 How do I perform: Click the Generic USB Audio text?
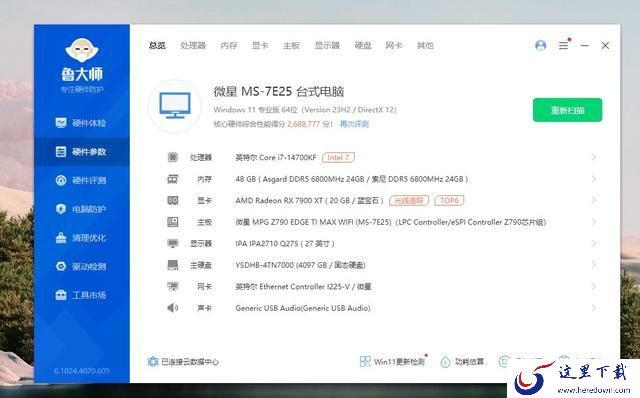pyautogui.click(x=303, y=308)
